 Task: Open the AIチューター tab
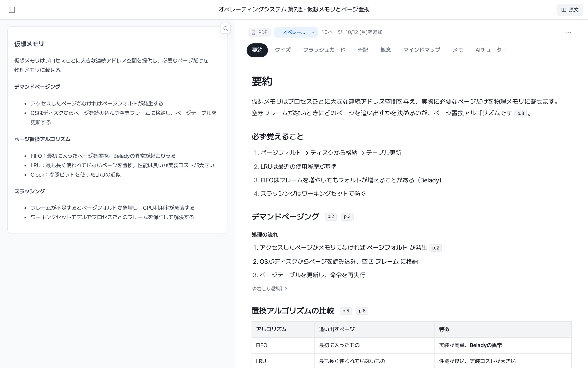coord(491,50)
